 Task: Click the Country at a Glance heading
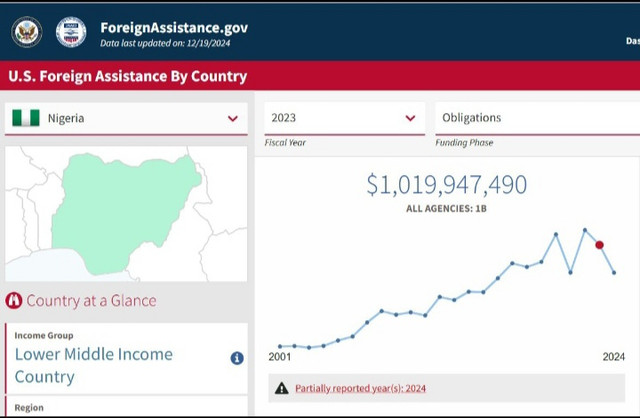(91, 301)
